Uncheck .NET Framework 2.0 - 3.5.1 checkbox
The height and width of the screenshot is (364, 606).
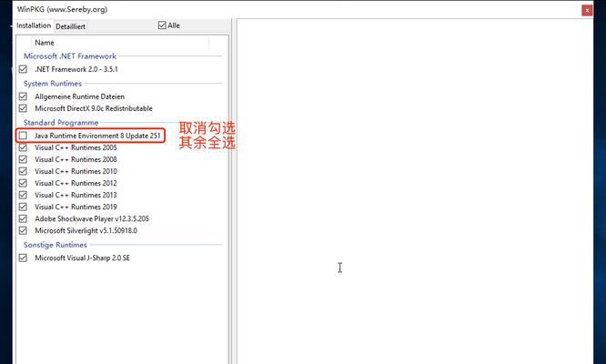pos(23,69)
